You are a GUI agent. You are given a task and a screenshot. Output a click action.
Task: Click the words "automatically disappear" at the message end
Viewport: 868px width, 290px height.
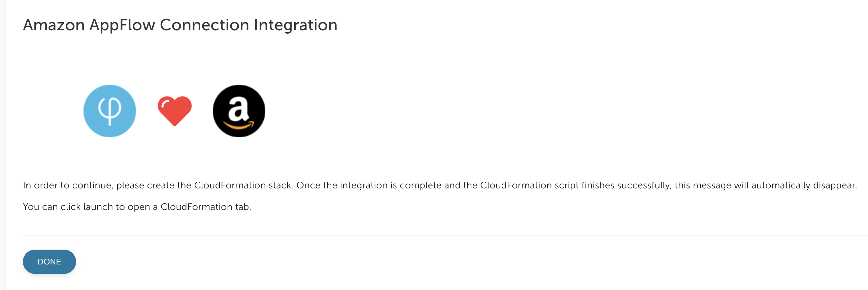point(804,186)
